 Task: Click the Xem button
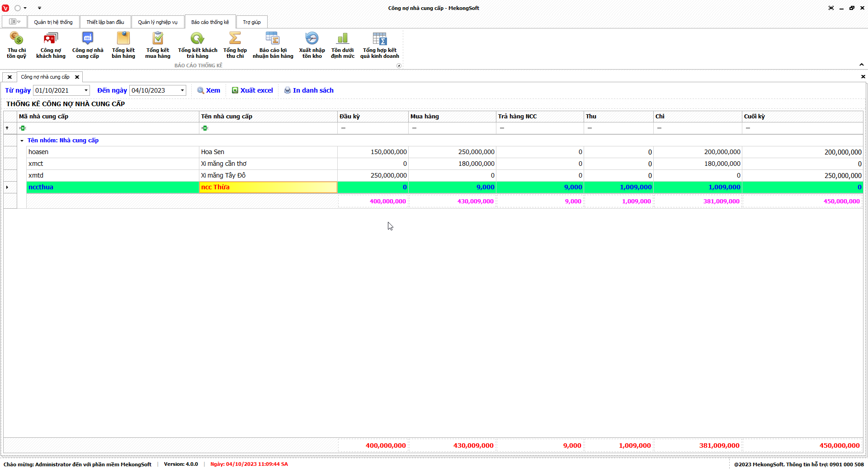pos(209,90)
